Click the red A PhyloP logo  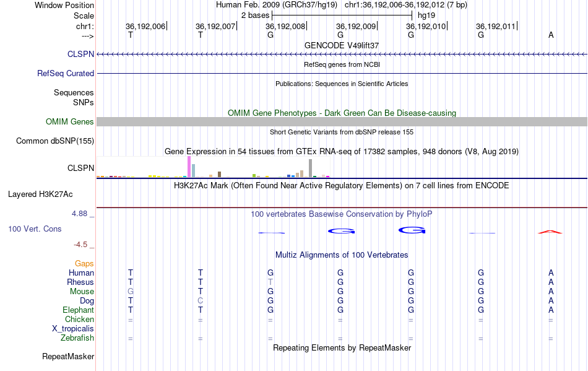point(550,232)
